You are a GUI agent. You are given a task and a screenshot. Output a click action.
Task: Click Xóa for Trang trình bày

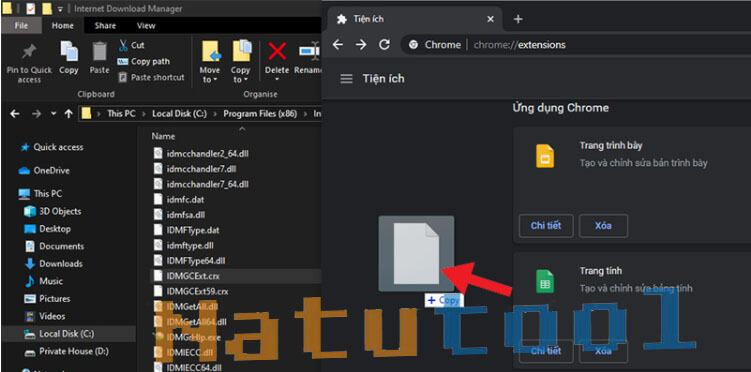click(x=603, y=225)
